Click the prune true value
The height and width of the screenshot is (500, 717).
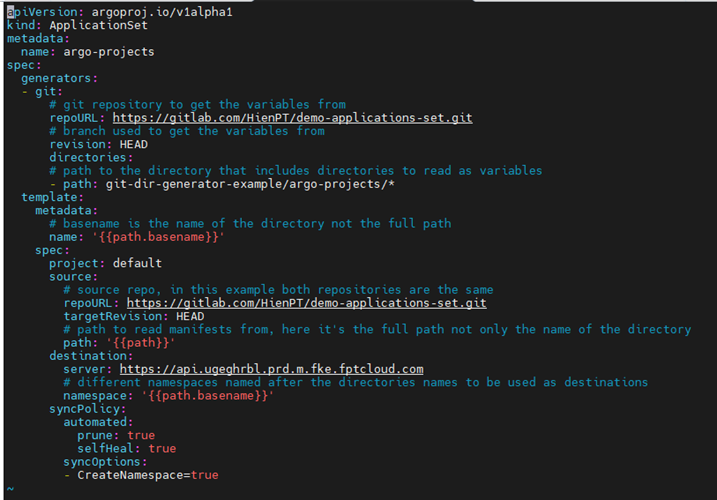click(x=141, y=435)
